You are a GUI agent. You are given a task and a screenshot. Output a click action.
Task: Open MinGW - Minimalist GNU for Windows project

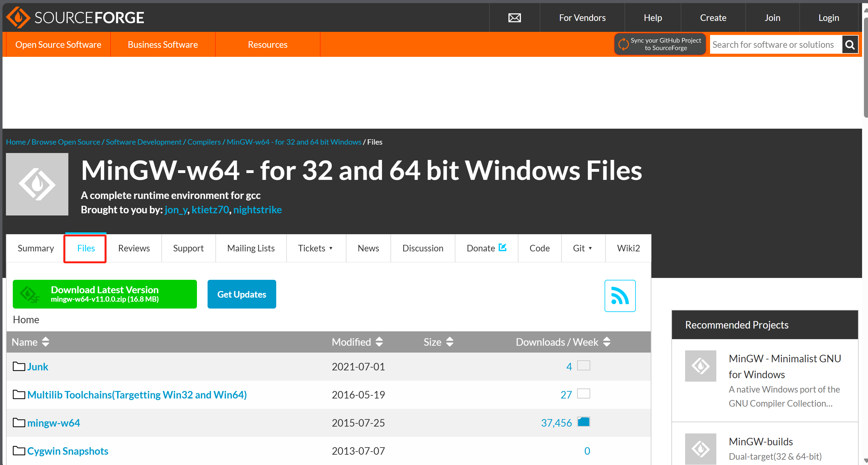pos(785,366)
